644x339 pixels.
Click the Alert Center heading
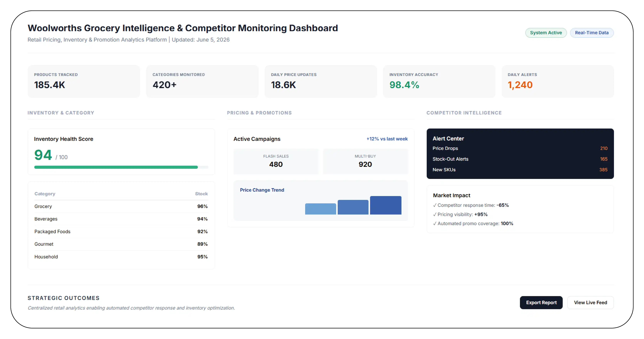pyautogui.click(x=448, y=139)
